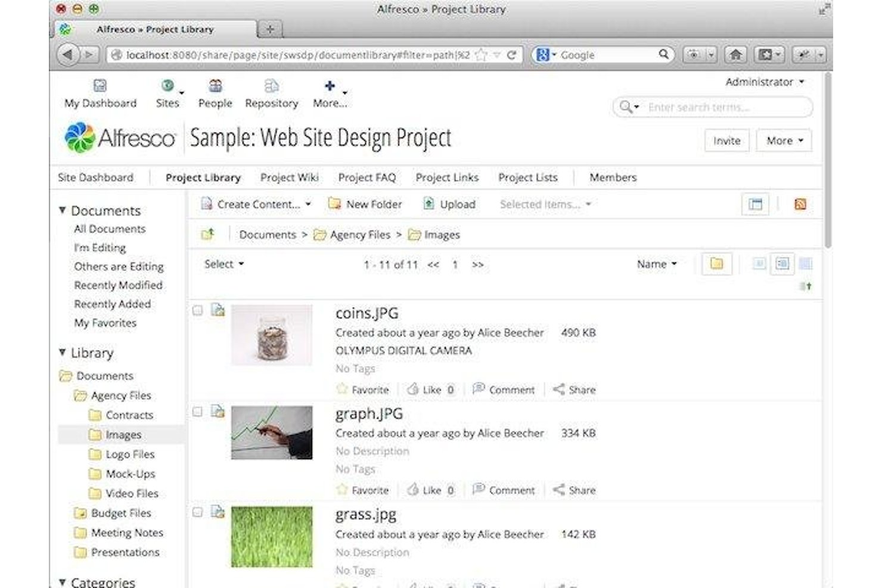The image size is (882, 588).
Task: Click the go up folder icon in breadcrumb
Action: (207, 234)
